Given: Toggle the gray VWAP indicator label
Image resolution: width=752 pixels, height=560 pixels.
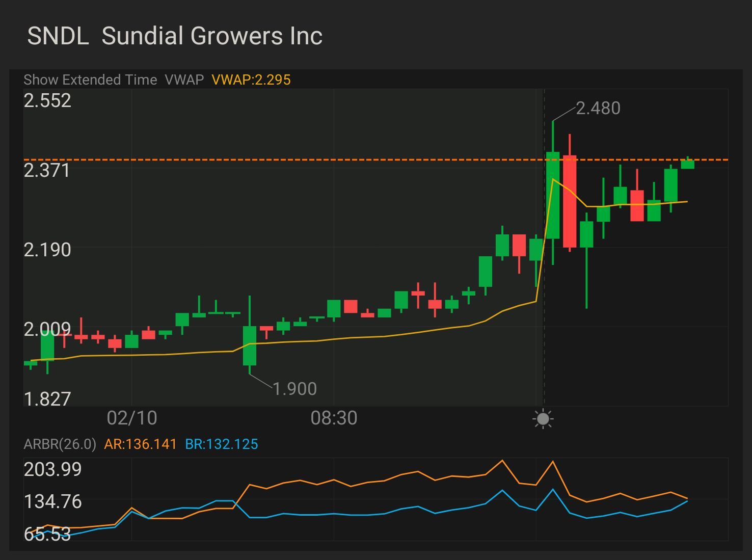Looking at the screenshot, I should pyautogui.click(x=184, y=80).
